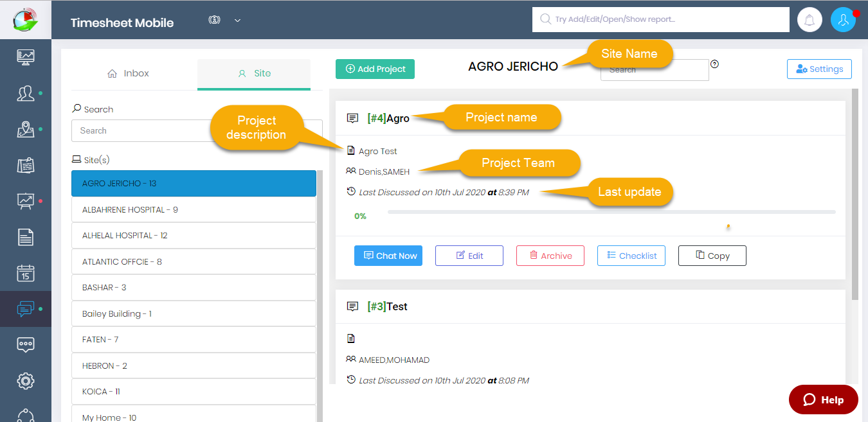
Task: Focus the top Try Add/Edit/Open search box
Action: coord(661,19)
